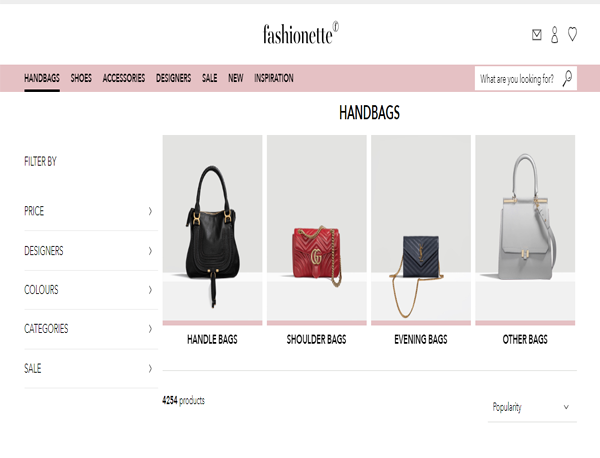Open the Popularity sort dropdown
This screenshot has height=458, width=600.
pyautogui.click(x=532, y=407)
